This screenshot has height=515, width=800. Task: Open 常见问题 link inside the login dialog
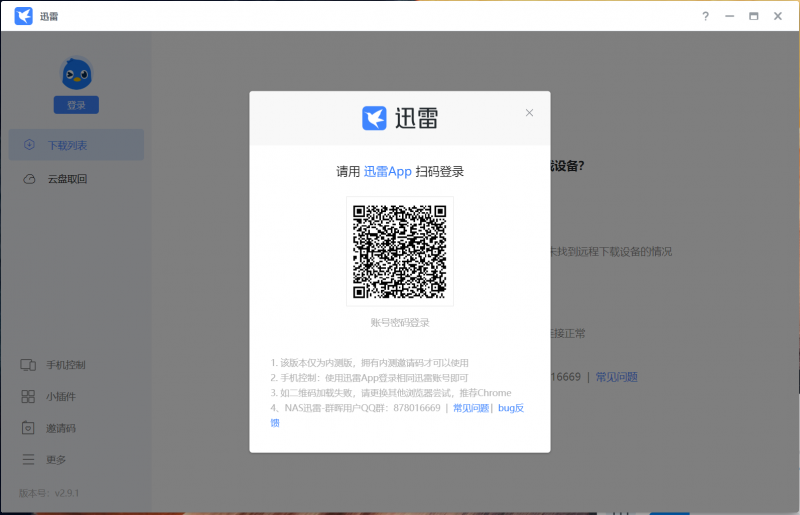coord(470,408)
